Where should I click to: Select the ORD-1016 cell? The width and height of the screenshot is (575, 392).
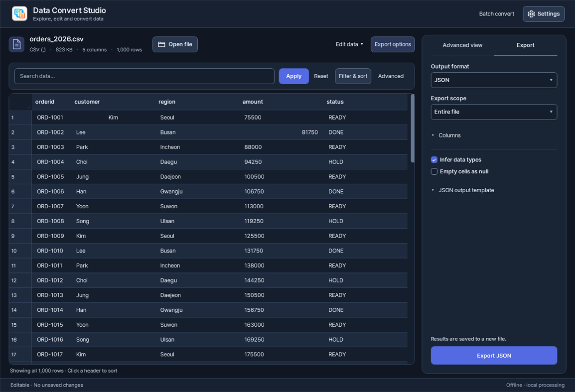pyautogui.click(x=51, y=340)
